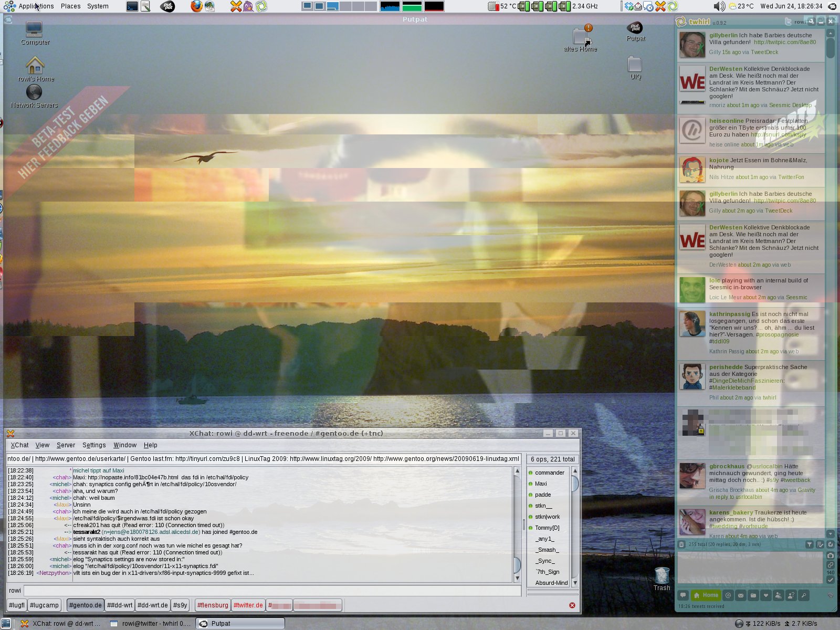This screenshot has width=840, height=630.
Task: Open twhirl favorites heart tab
Action: point(766,595)
